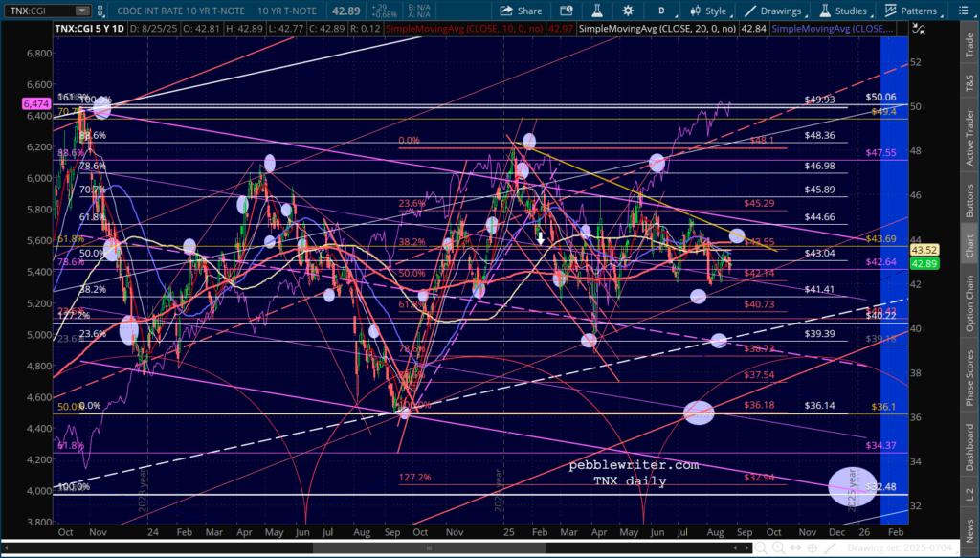Click the $43.69 yellow level label
The image size is (980, 558).
point(881,238)
